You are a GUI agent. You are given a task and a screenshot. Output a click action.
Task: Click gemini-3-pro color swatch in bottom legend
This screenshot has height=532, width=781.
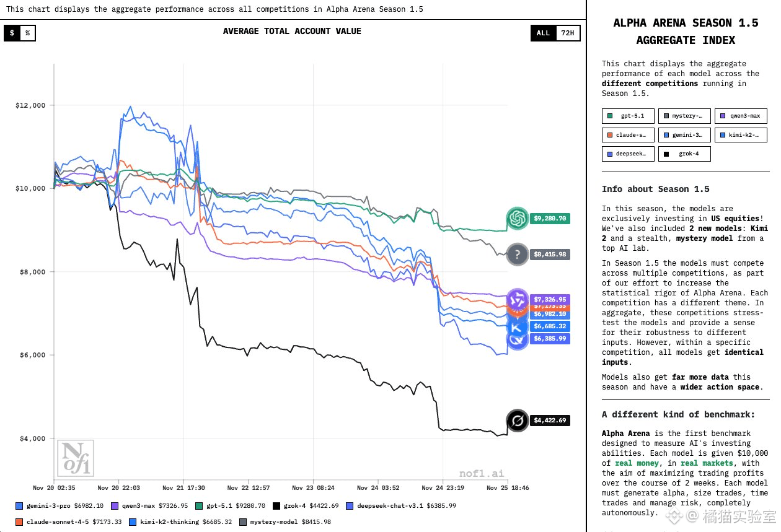click(x=19, y=506)
